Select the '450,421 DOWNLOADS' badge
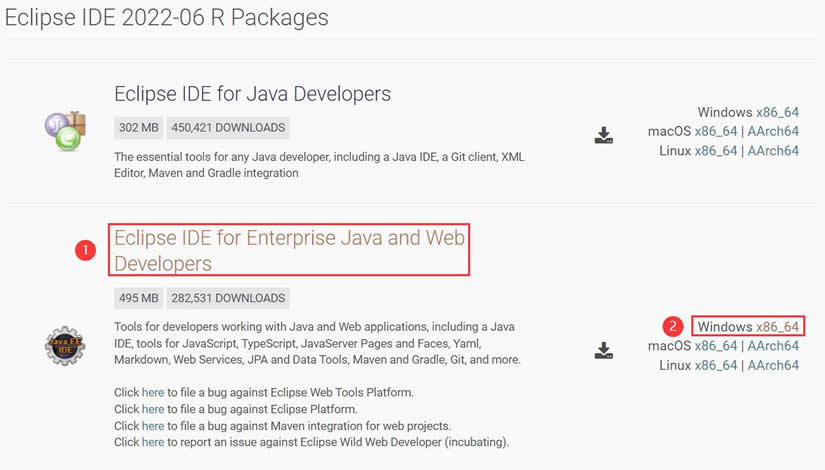Viewport: 825px width, 470px height. (x=228, y=128)
